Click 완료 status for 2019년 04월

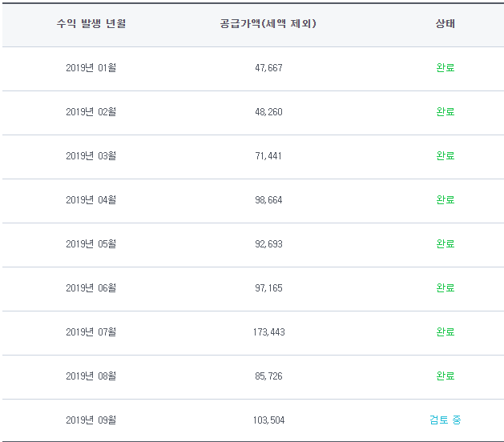[x=445, y=200]
